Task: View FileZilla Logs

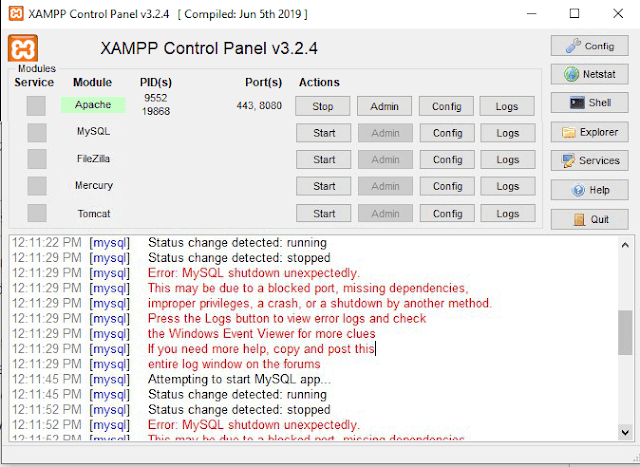Action: pos(508,160)
